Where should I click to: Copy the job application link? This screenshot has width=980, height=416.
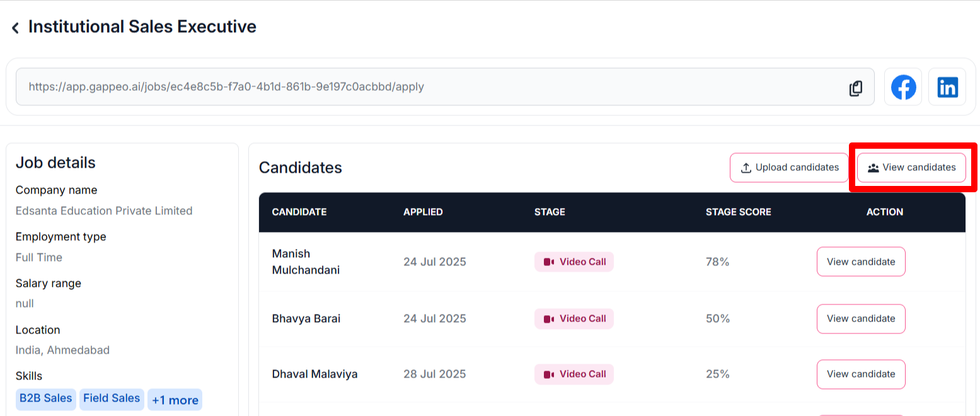856,88
